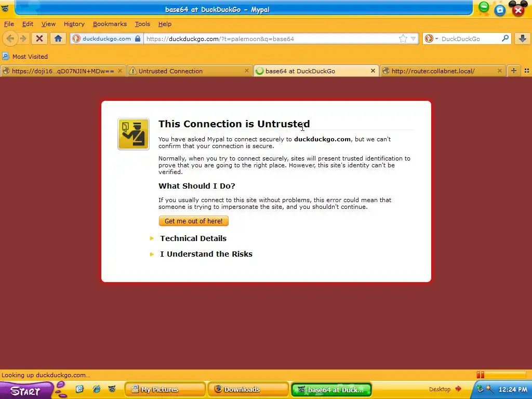Go back with the back arrow
This screenshot has height=399, width=532.
coord(10,38)
